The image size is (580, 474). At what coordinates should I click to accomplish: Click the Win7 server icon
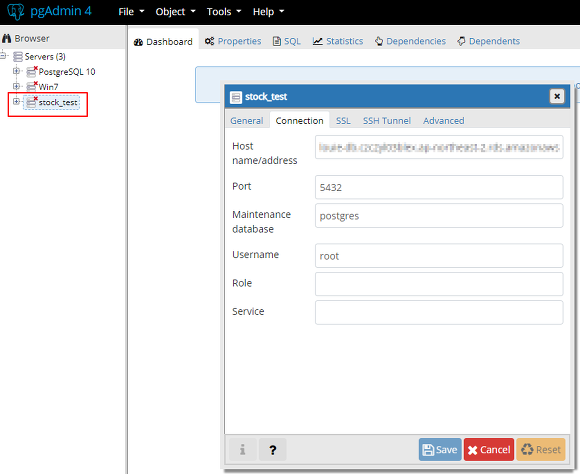32,87
